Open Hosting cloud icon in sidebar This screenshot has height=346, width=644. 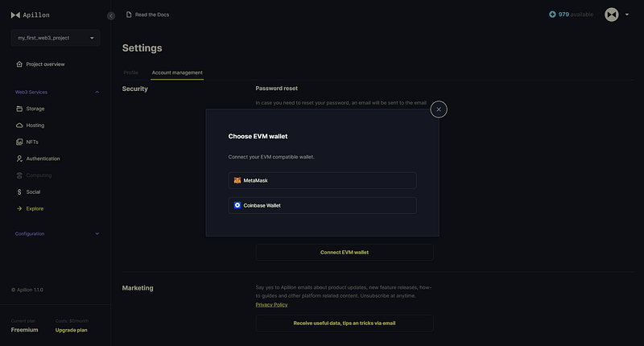[19, 126]
